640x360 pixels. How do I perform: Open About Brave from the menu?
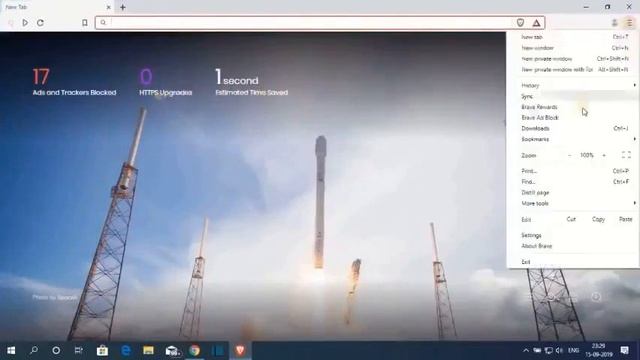click(x=573, y=246)
